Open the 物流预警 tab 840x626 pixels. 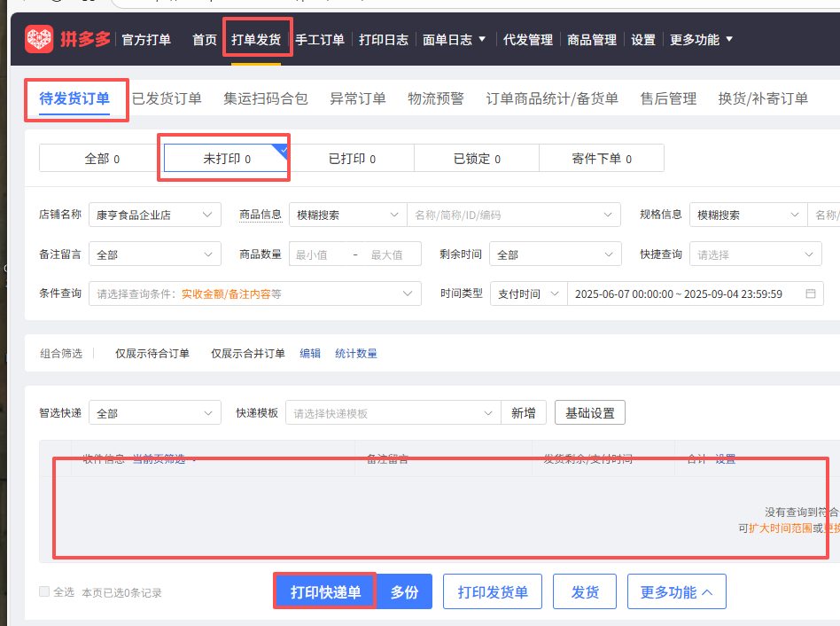pyautogui.click(x=436, y=98)
